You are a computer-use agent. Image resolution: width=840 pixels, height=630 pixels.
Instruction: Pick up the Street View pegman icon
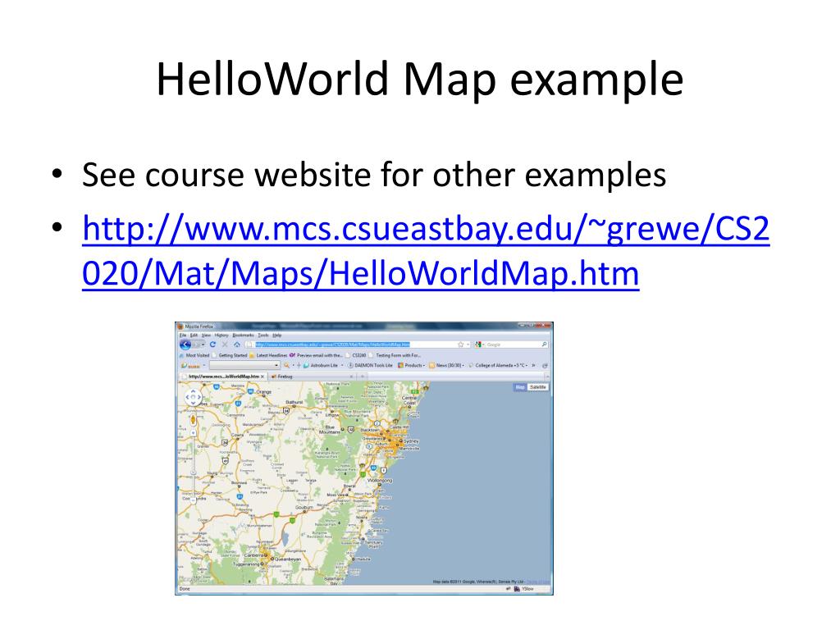click(x=193, y=419)
